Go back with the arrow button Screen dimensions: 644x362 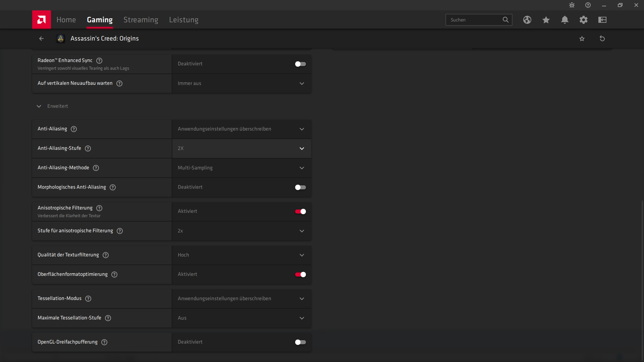41,39
